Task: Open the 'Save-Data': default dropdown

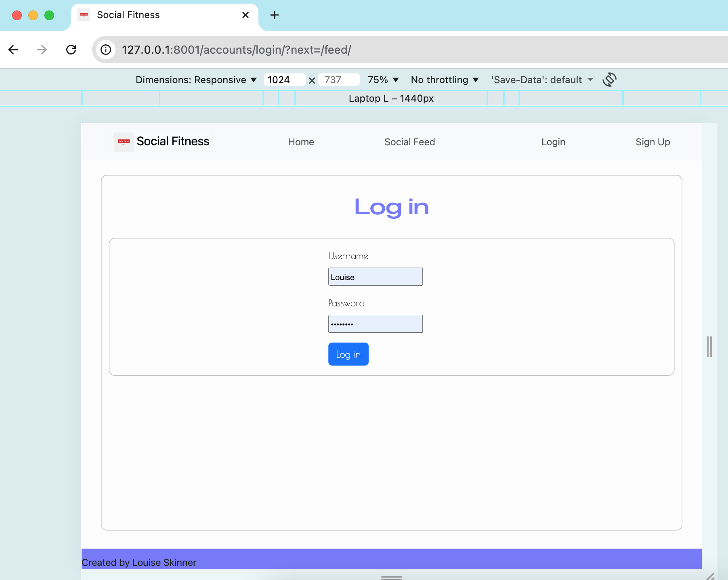Action: coord(541,80)
